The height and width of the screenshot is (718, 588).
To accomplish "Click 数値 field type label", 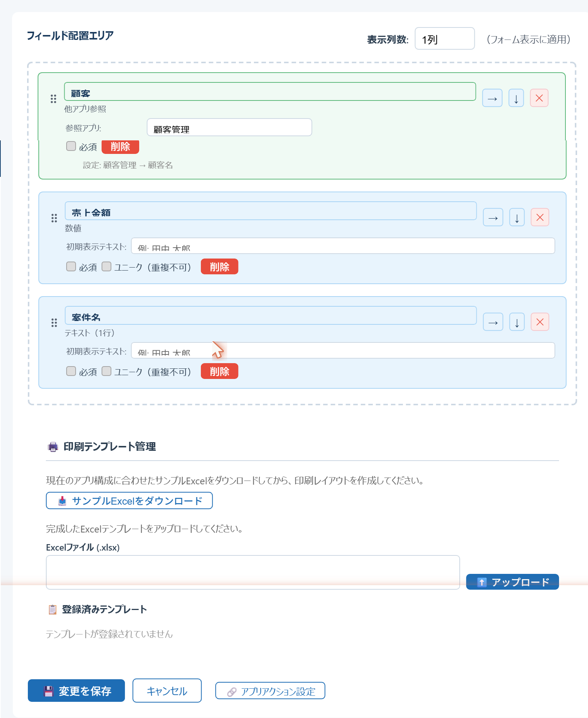I will point(73,228).
